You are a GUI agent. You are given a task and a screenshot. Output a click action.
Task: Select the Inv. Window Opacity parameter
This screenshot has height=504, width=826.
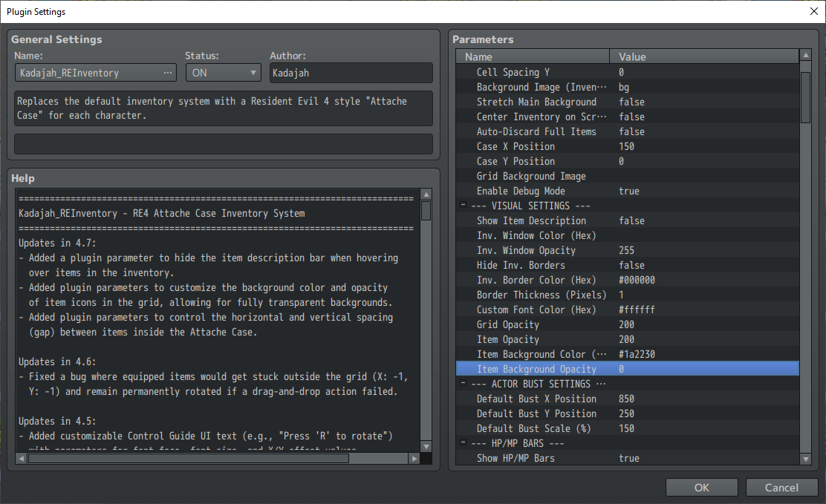click(x=628, y=250)
